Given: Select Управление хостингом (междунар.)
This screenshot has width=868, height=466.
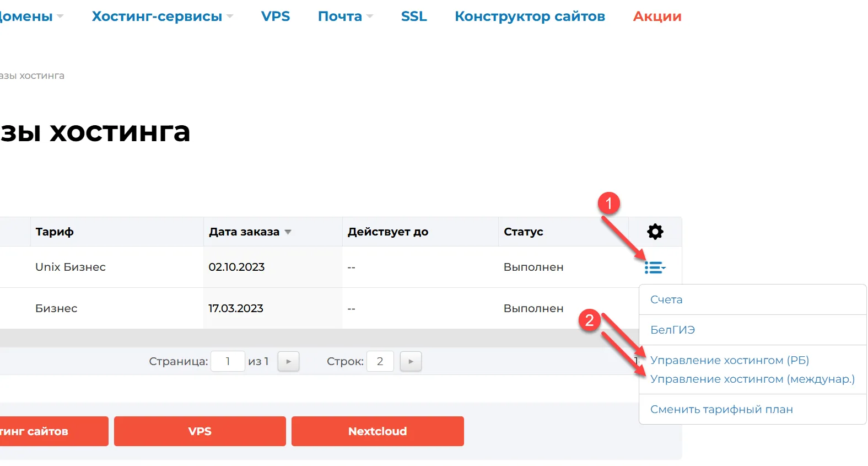Looking at the screenshot, I should point(752,379).
